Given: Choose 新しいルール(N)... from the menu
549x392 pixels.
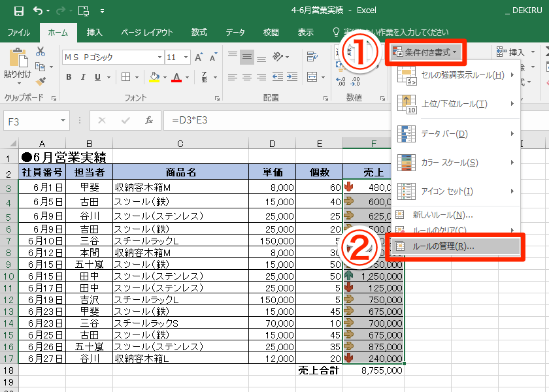Looking at the screenshot, I should (x=442, y=214).
